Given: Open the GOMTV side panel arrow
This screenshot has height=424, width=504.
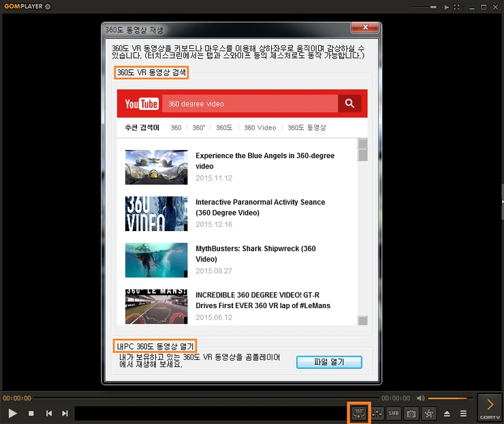Looking at the screenshot, I should [x=490, y=408].
